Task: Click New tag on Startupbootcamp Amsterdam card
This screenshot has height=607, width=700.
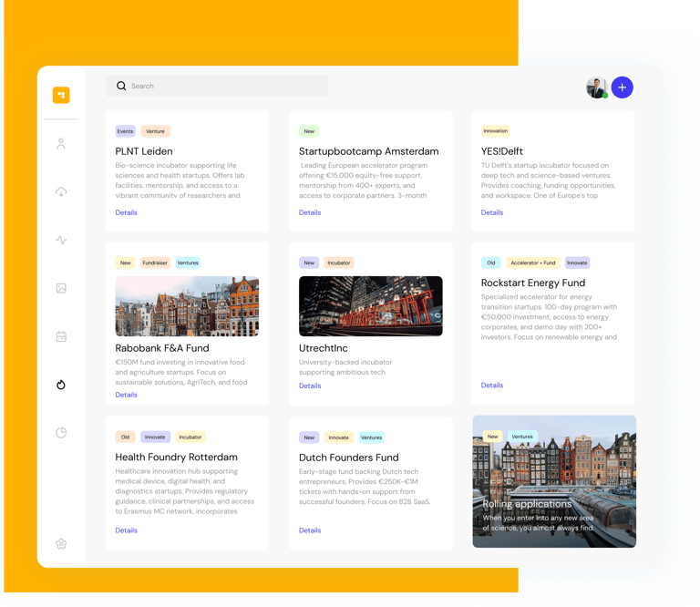Action: pos(309,131)
